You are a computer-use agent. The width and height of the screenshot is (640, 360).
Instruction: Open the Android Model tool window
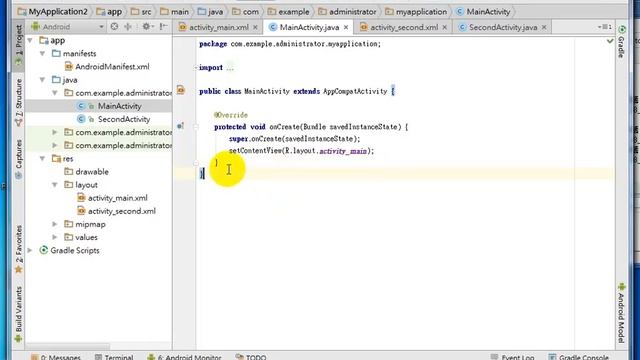click(621, 312)
